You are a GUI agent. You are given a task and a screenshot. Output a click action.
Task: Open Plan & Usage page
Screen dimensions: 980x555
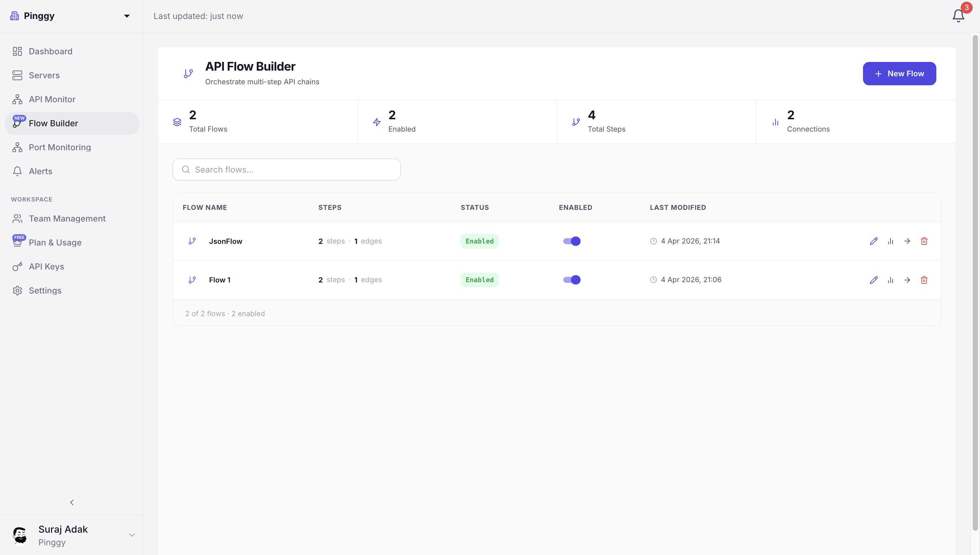click(x=72, y=243)
